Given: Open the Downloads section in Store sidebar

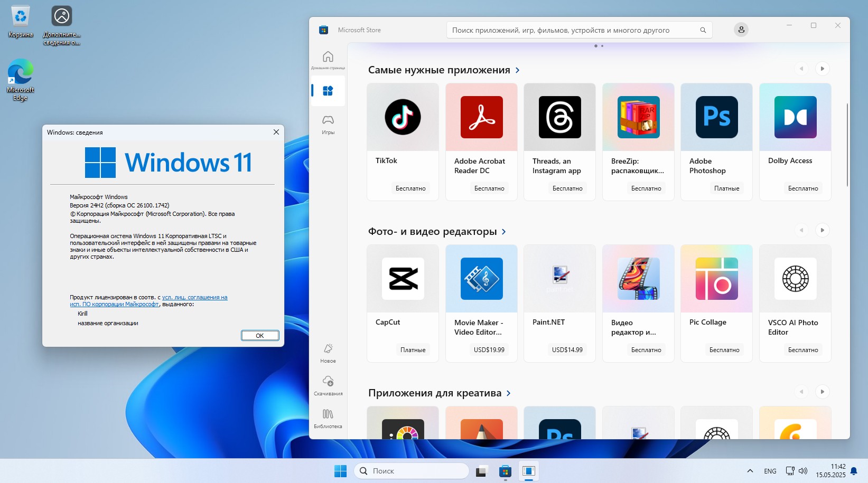Looking at the screenshot, I should 328,386.
